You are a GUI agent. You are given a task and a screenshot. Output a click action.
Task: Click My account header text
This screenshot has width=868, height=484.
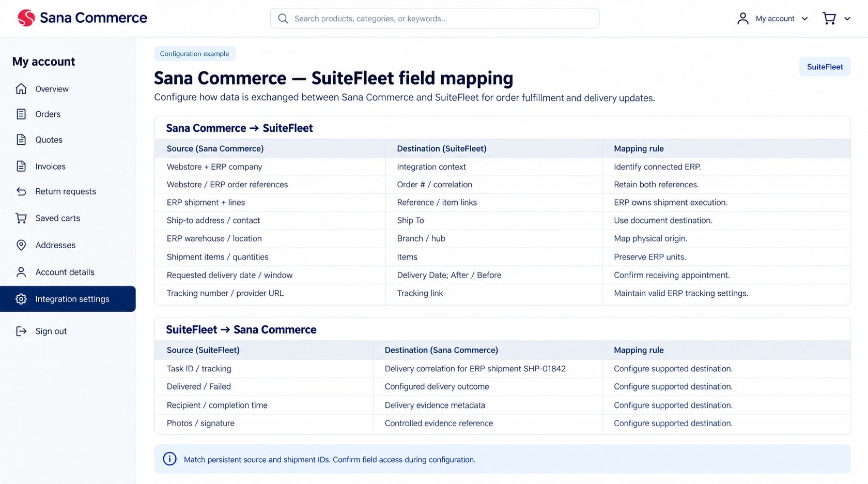point(775,19)
